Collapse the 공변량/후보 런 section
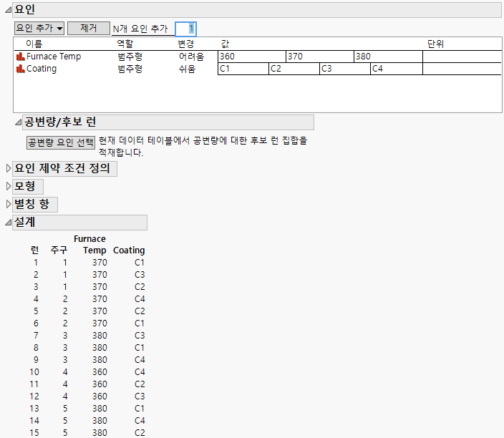 pyautogui.click(x=19, y=122)
